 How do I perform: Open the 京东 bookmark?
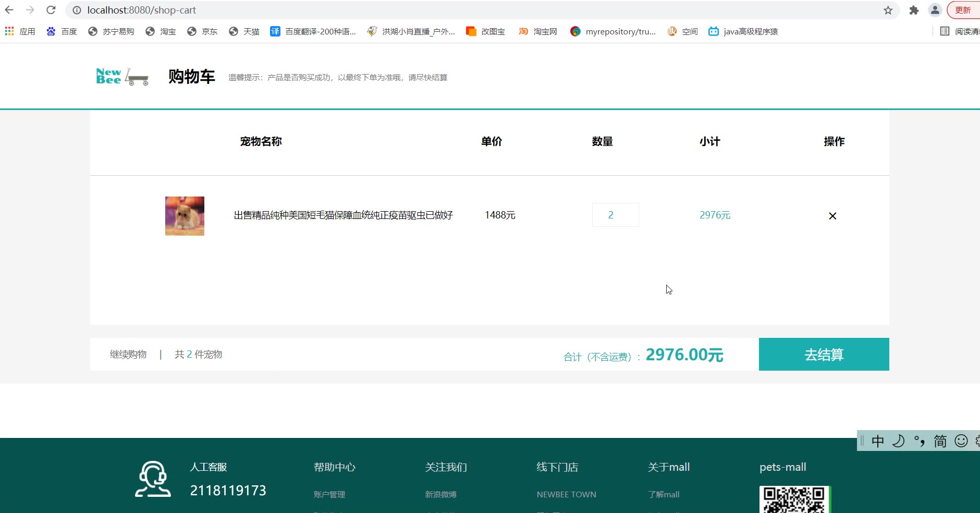(x=202, y=31)
